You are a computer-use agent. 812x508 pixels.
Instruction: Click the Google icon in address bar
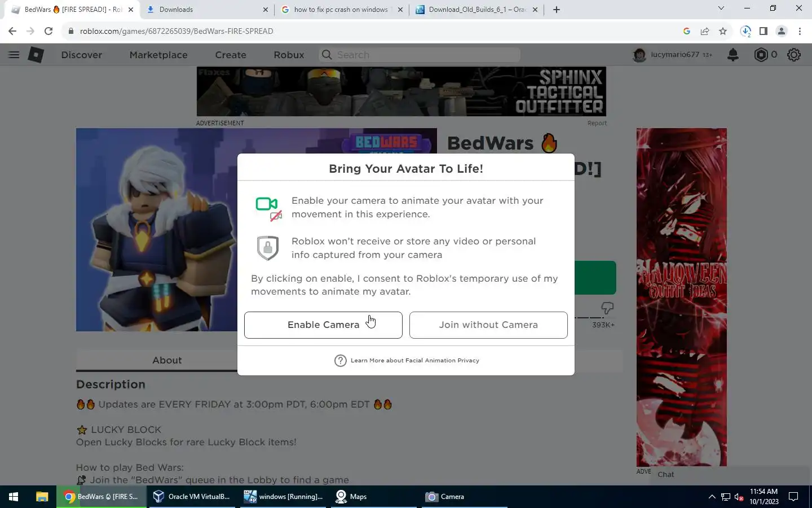click(687, 31)
